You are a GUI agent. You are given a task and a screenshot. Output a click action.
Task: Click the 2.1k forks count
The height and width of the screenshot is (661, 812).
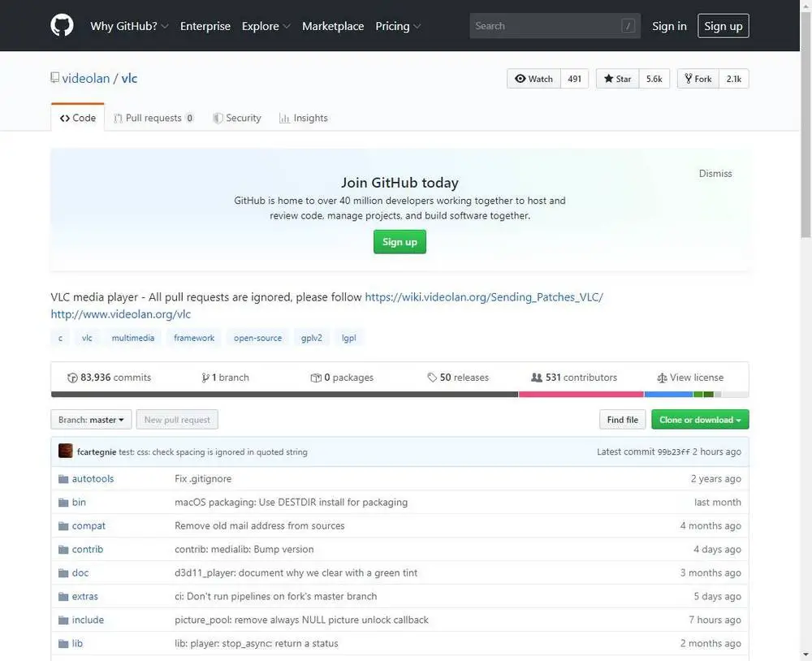(734, 79)
